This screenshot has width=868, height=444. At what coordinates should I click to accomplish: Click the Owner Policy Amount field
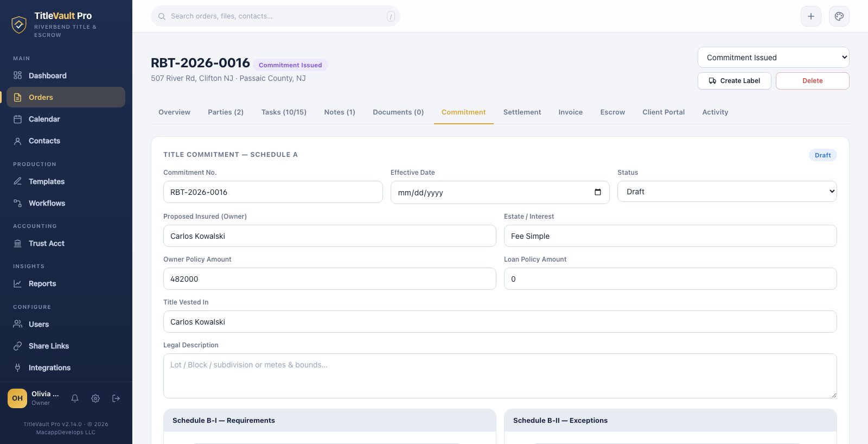click(330, 279)
